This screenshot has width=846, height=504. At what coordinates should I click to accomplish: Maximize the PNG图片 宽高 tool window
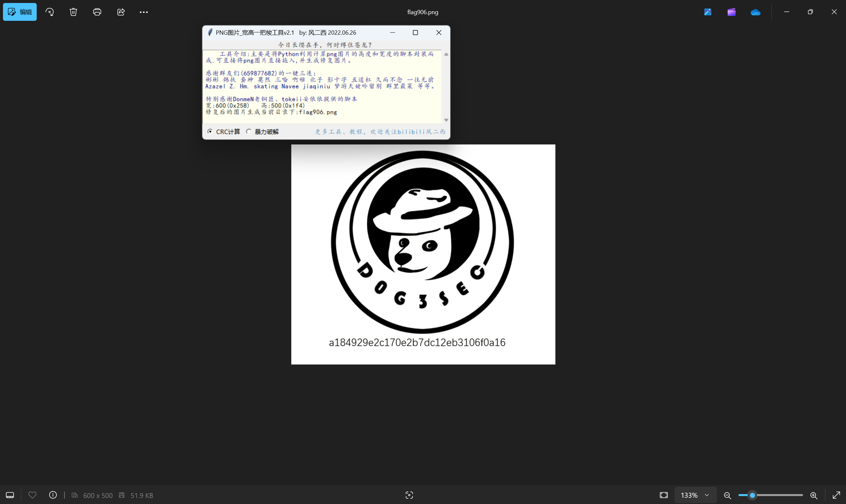click(415, 33)
